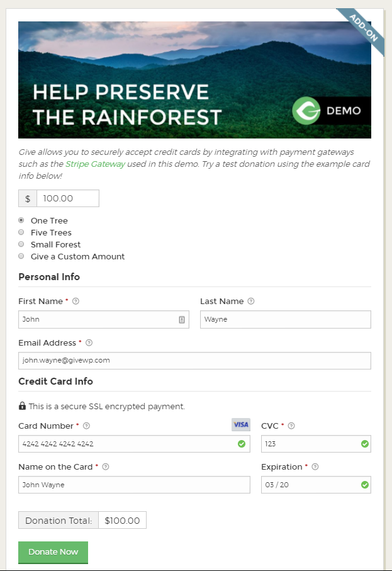Focus the donation amount field showing 100.00
This screenshot has height=571, width=392.
[x=68, y=198]
